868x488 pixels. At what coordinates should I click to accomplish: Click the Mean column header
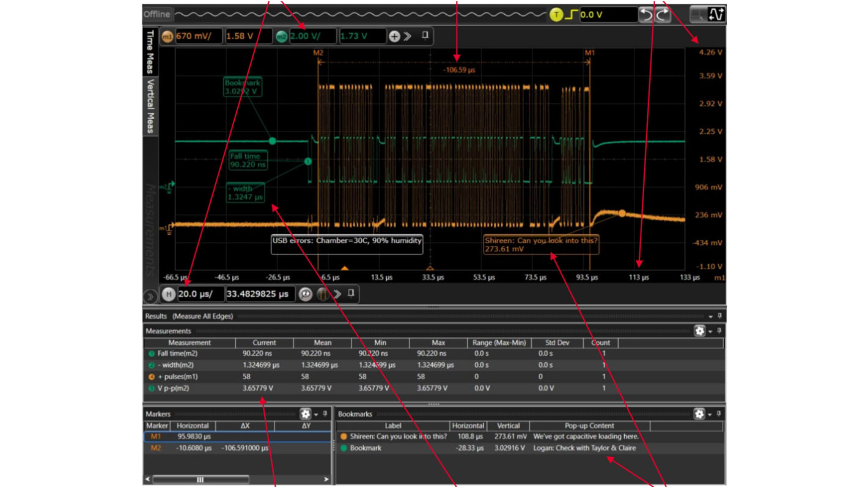click(322, 343)
